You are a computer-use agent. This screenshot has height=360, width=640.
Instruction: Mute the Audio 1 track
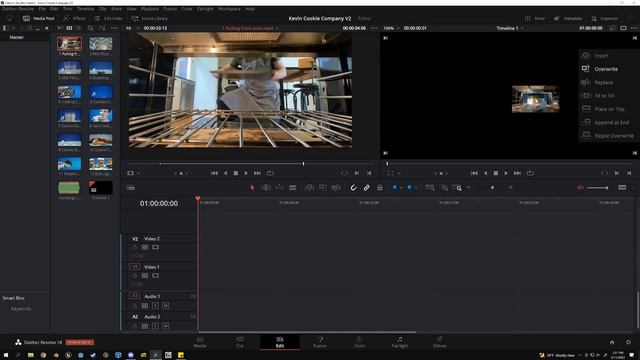click(x=165, y=305)
